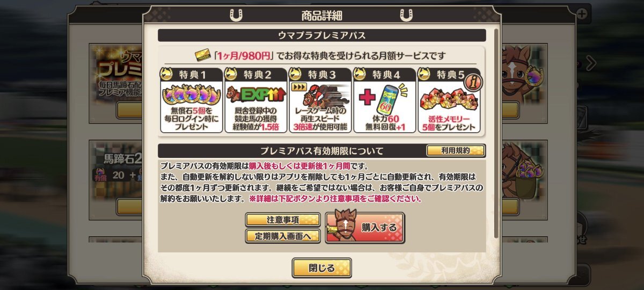
Task: Click the right chevron arrow behind dialog
Action: click(591, 63)
